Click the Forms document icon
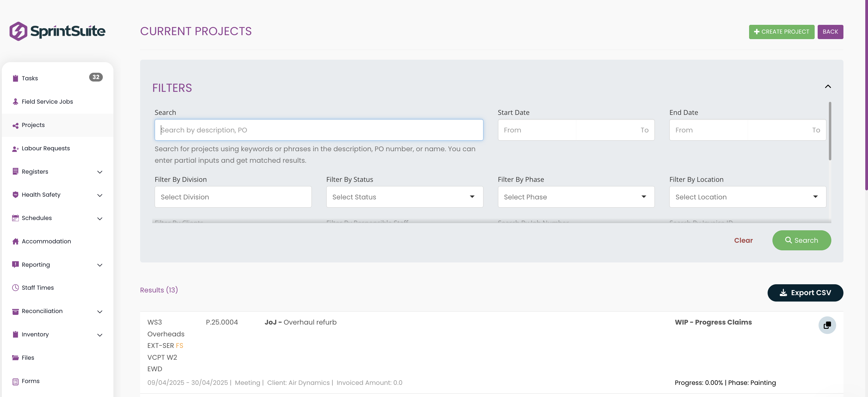 tap(15, 381)
